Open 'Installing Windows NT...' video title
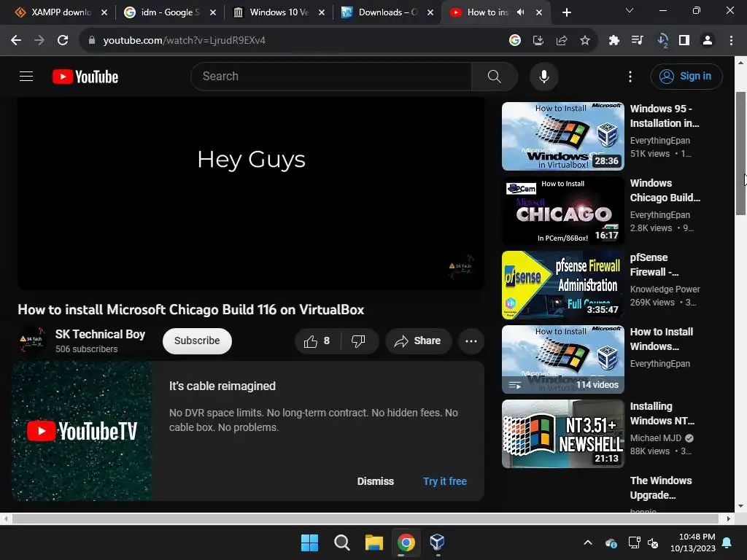Viewport: 747px width, 560px height. (662, 413)
